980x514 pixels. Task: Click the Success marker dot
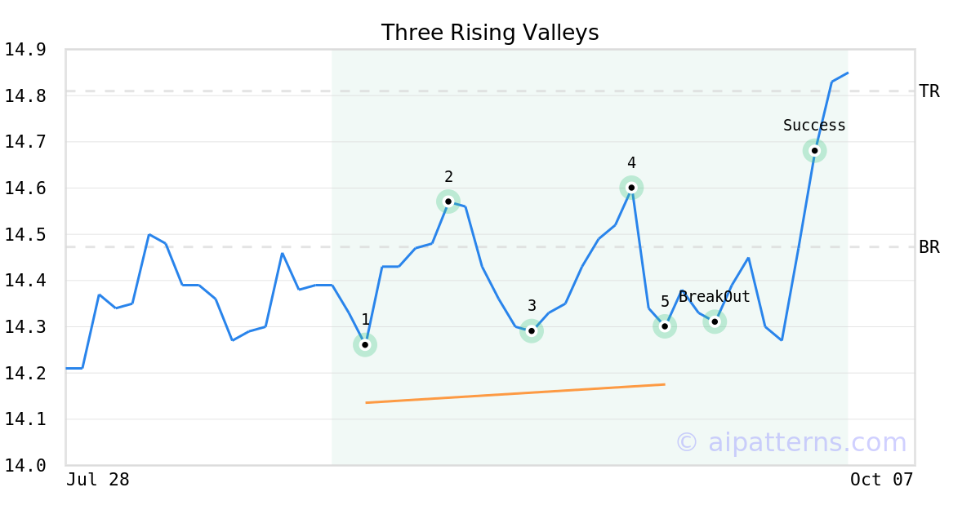[814, 150]
